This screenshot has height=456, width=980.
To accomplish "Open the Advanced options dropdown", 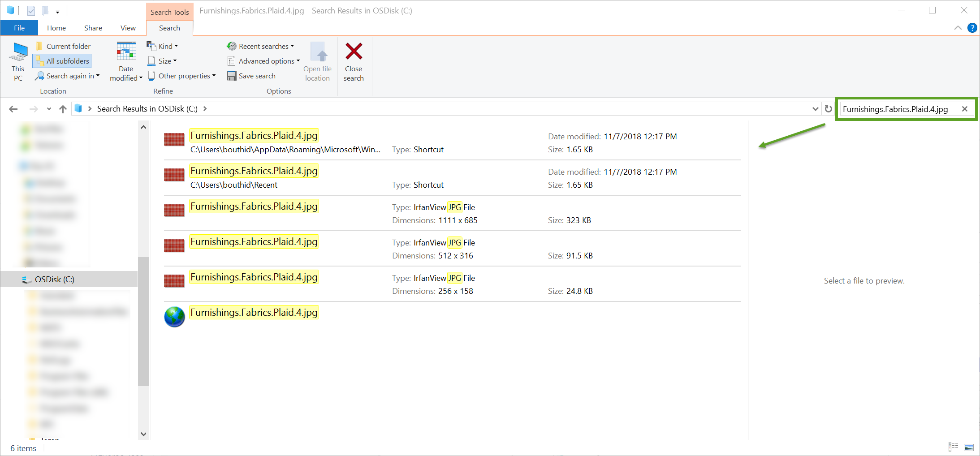I will pos(263,61).
